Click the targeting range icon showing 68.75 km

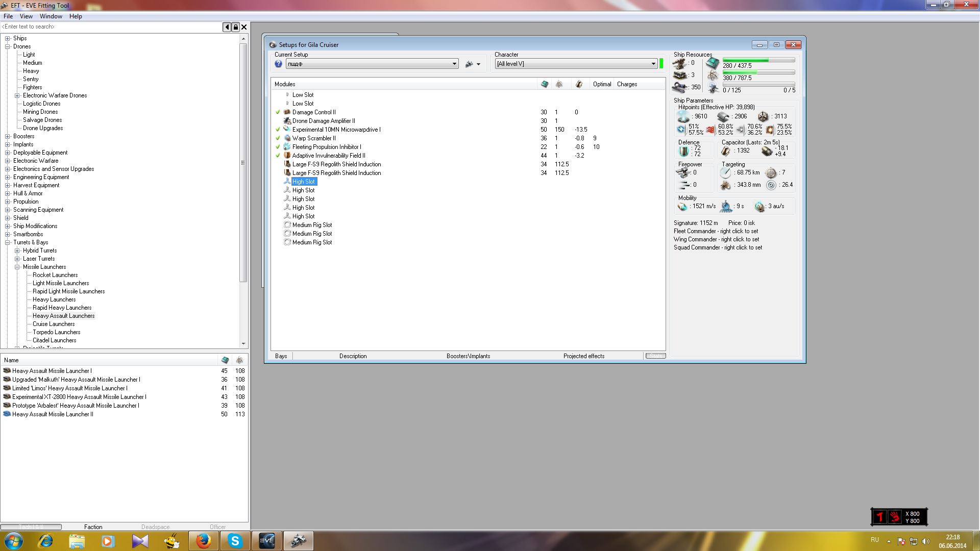(x=725, y=173)
